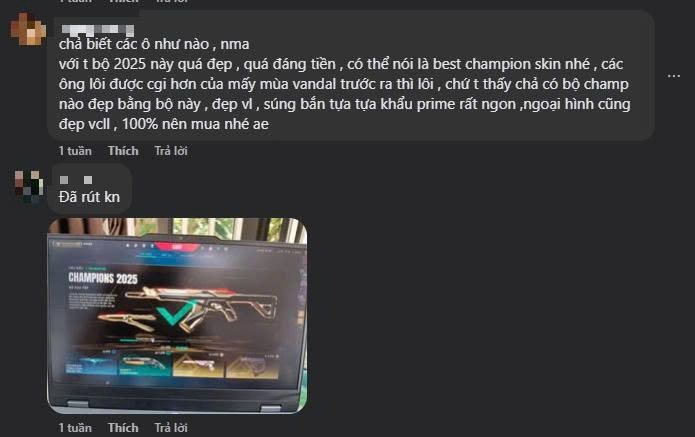Open the "1 tuần" timestamp below the laptop photo
Viewport: 695px width, 437px height.
pyautogui.click(x=75, y=428)
